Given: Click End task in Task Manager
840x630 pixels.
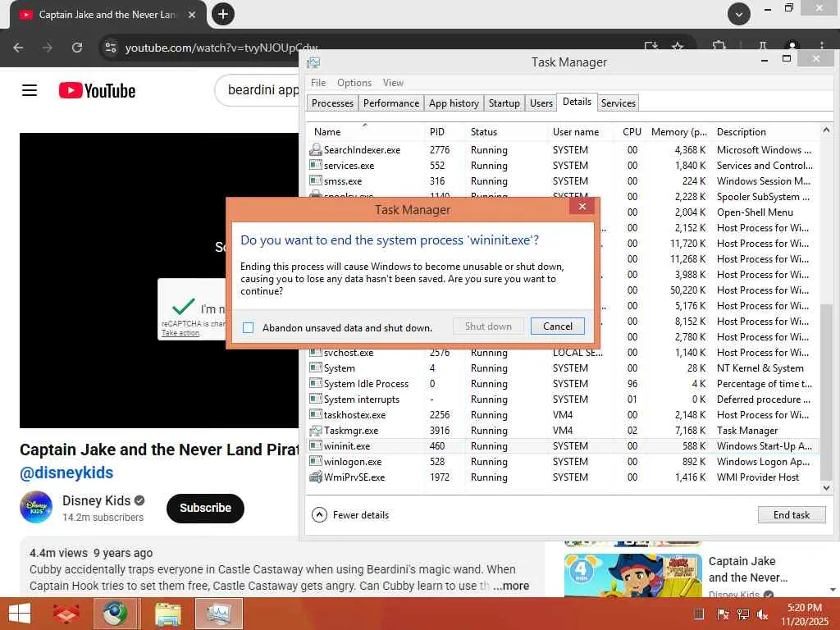Looking at the screenshot, I should (x=792, y=515).
